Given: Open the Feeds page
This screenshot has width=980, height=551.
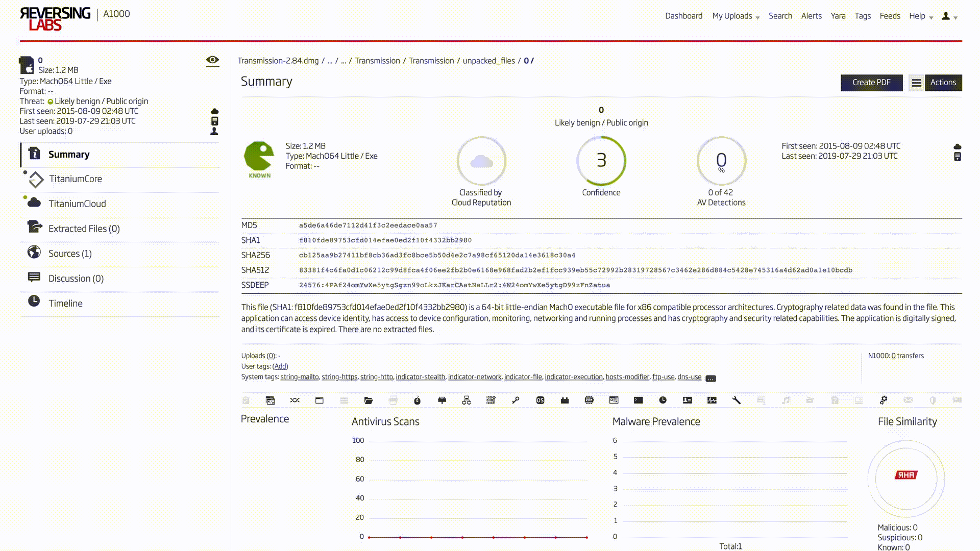Looking at the screenshot, I should (x=890, y=16).
